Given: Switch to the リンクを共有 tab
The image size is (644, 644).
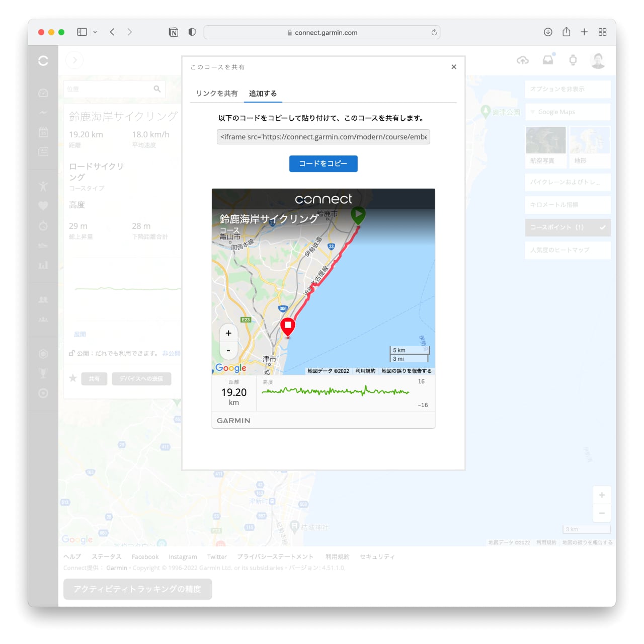Looking at the screenshot, I should [217, 94].
